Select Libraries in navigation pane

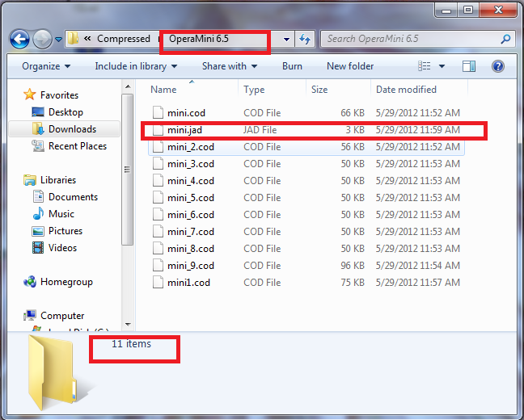tap(58, 180)
